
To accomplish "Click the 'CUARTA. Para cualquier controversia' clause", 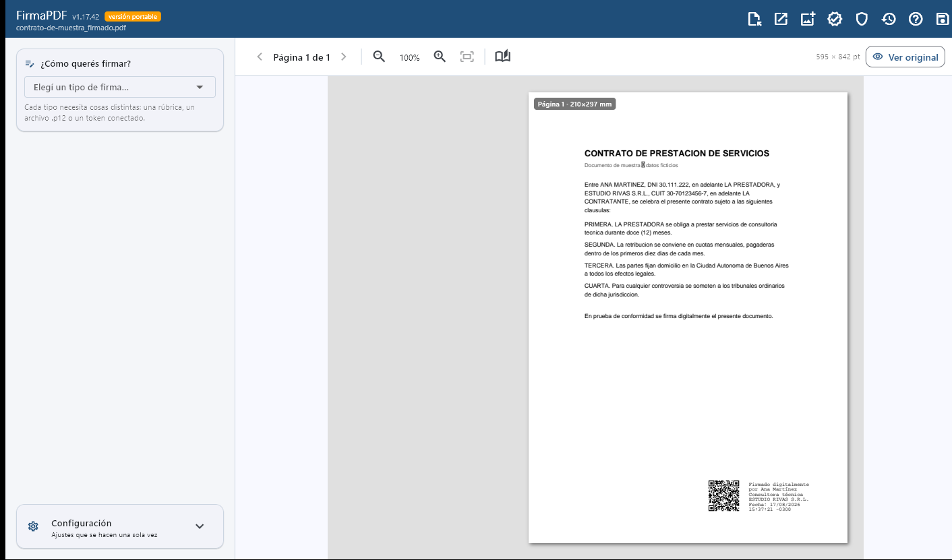I will point(684,290).
